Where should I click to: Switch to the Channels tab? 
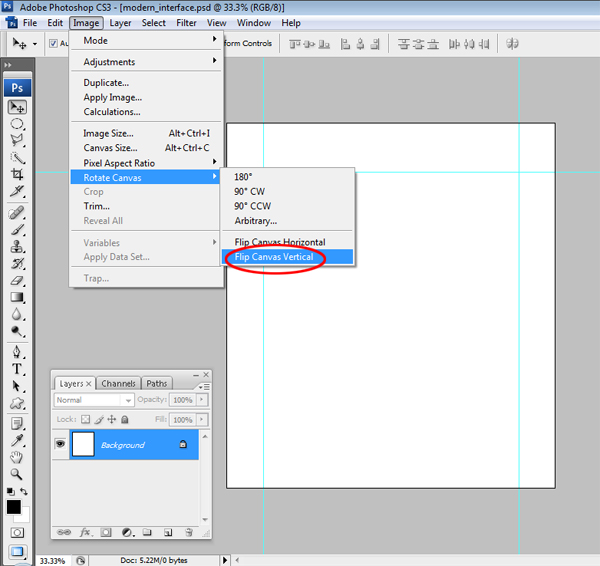[118, 383]
